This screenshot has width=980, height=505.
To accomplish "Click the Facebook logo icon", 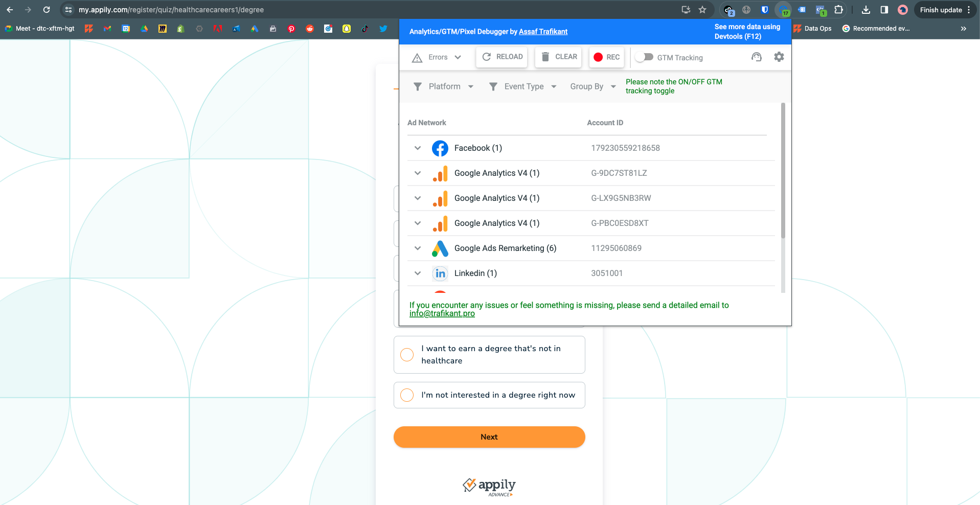I will (x=440, y=148).
